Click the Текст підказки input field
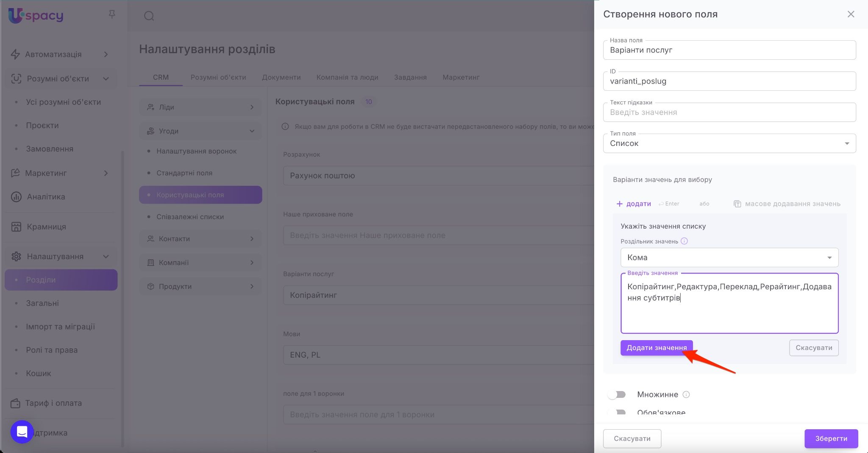The width and height of the screenshot is (868, 453). click(729, 112)
